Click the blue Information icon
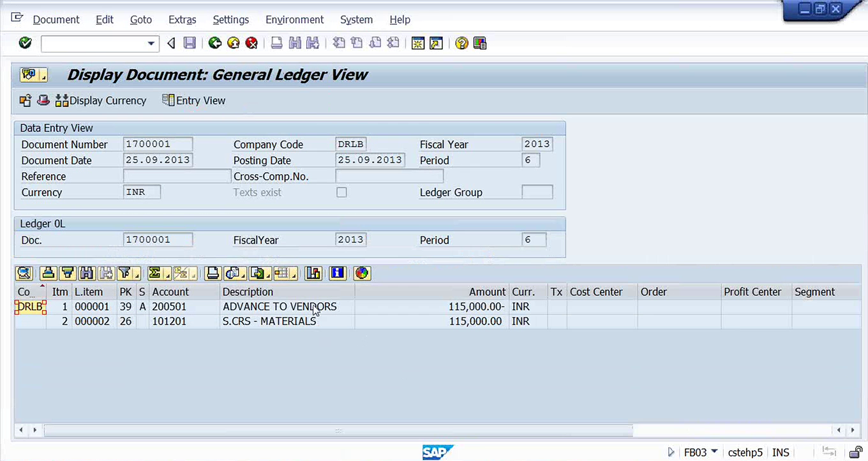 point(337,274)
